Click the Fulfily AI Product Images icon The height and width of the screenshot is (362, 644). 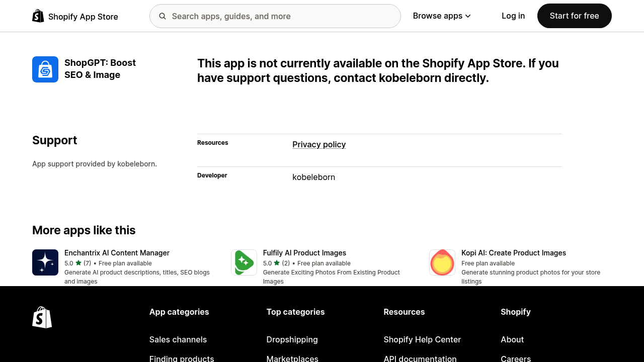point(244,262)
